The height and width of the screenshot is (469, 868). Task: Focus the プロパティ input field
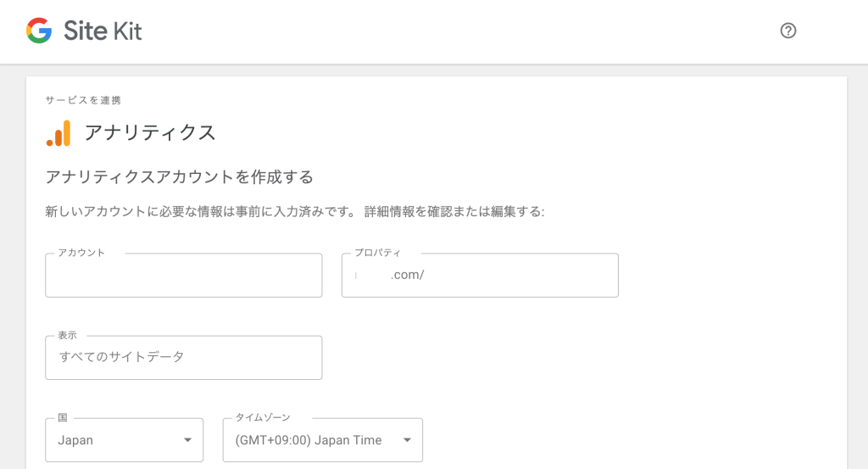pyautogui.click(x=480, y=275)
